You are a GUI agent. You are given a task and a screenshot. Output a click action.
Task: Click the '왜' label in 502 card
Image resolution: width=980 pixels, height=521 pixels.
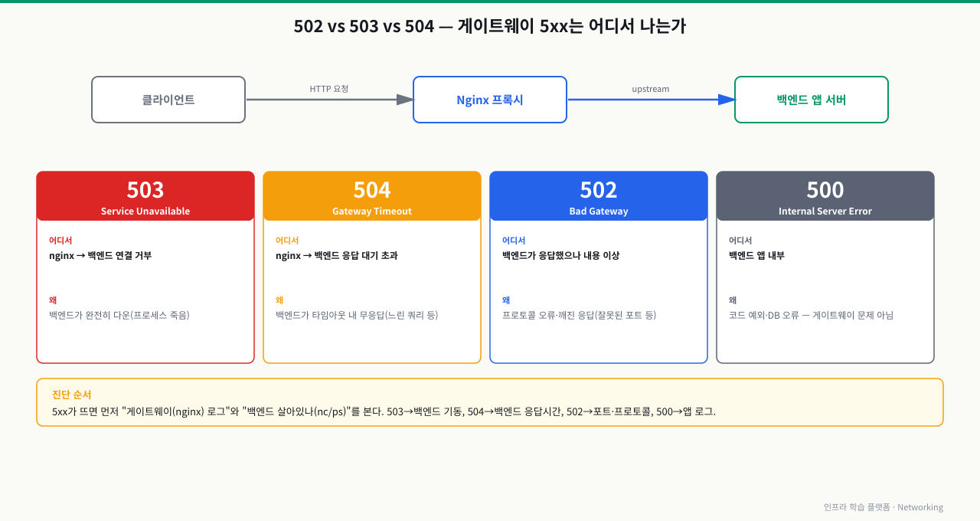click(x=506, y=300)
